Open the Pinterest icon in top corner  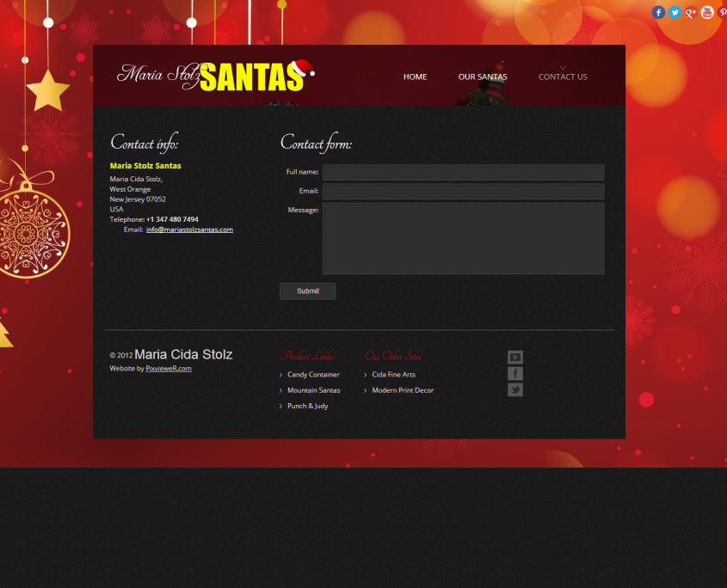[x=723, y=12]
